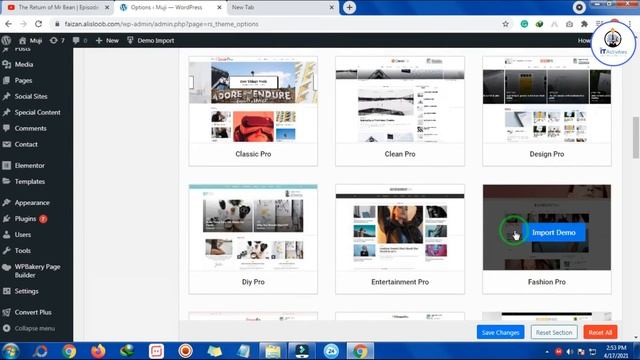640x360 pixels.
Task: Click the Elementor sidebar icon
Action: pyautogui.click(x=6, y=165)
